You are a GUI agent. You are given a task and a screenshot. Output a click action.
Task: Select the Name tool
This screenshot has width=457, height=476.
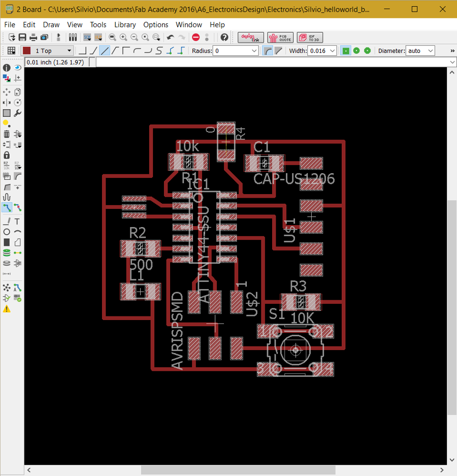pyautogui.click(x=7, y=166)
